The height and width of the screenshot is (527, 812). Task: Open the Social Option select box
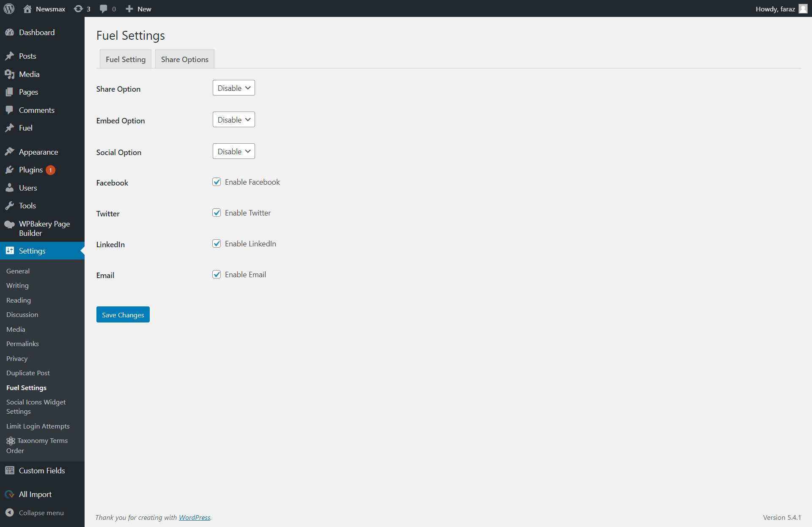click(x=233, y=151)
